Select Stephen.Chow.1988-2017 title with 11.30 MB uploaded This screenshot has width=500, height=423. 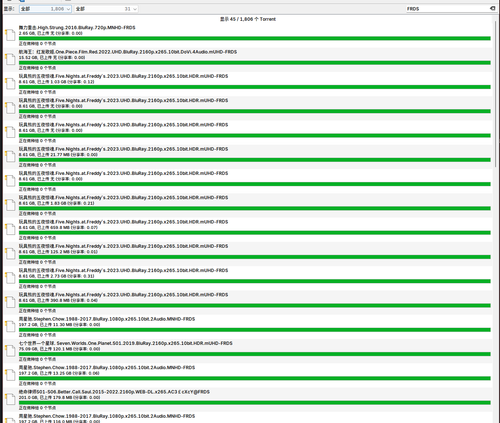pos(107,319)
